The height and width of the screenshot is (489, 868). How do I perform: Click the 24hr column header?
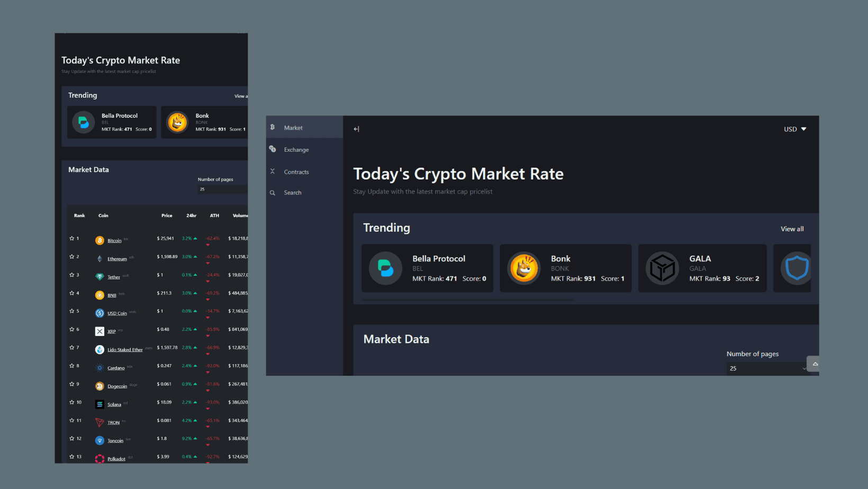tap(191, 215)
